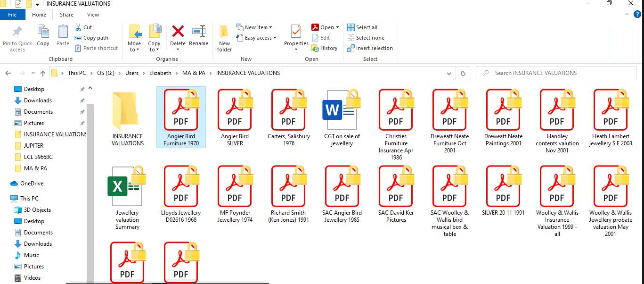This screenshot has height=284, width=644.
Task: Click the red Delete icon
Action: click(x=178, y=32)
